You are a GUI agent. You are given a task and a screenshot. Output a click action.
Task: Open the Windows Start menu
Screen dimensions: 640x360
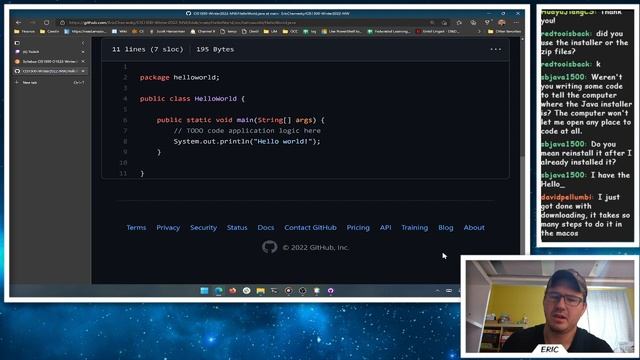(204, 291)
